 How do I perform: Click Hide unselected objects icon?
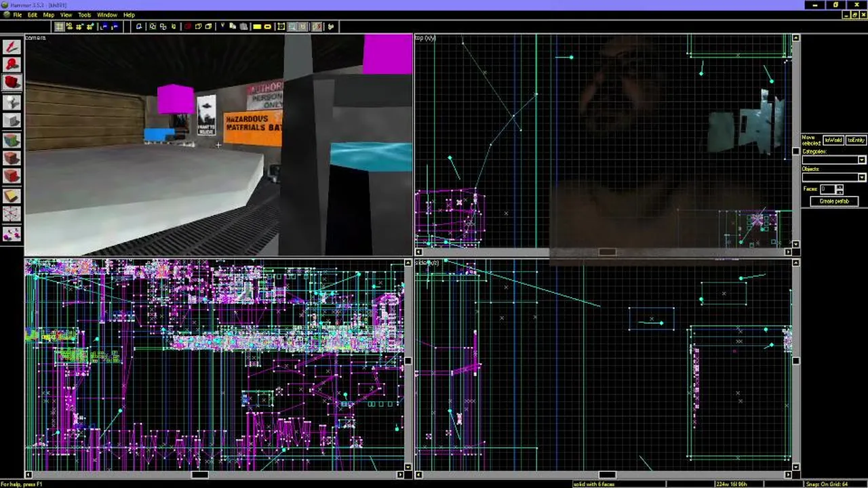click(199, 26)
